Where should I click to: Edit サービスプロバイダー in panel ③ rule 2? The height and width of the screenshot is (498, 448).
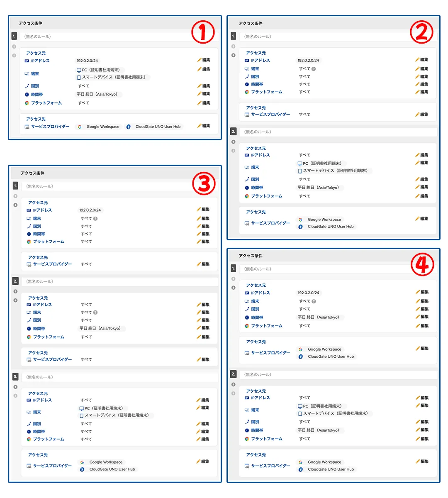[203, 359]
